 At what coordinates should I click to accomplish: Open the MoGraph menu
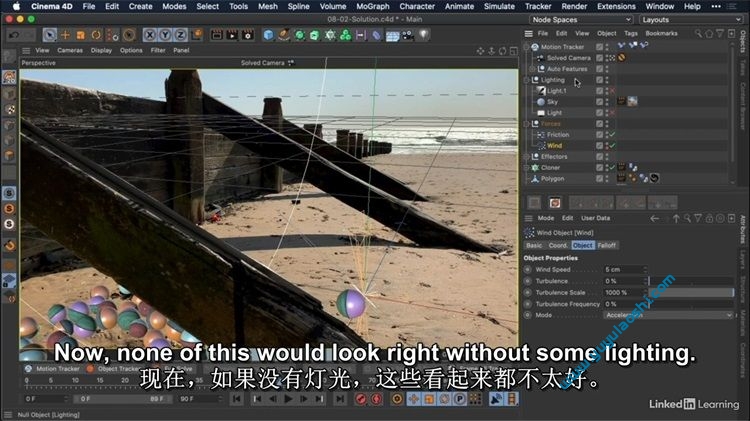[x=373, y=6]
